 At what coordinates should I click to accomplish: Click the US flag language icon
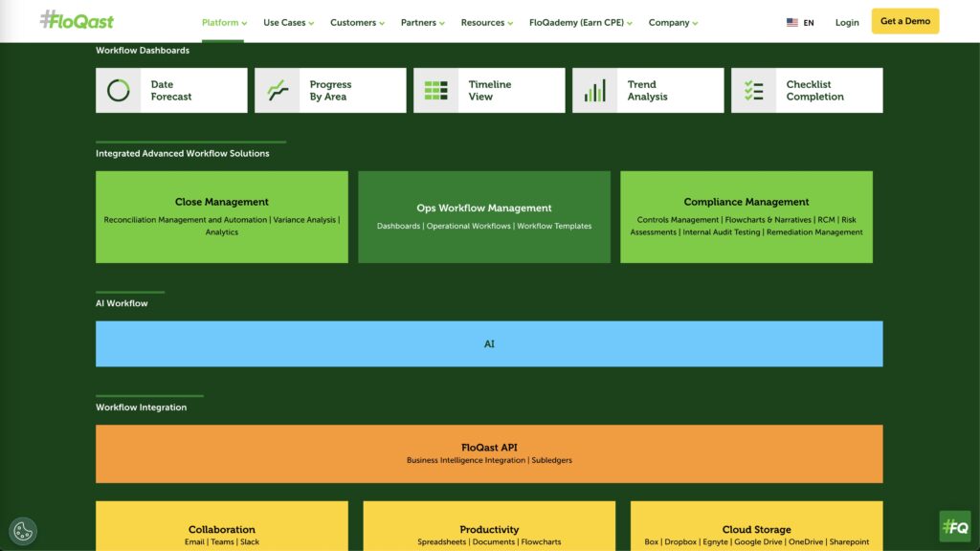[791, 23]
